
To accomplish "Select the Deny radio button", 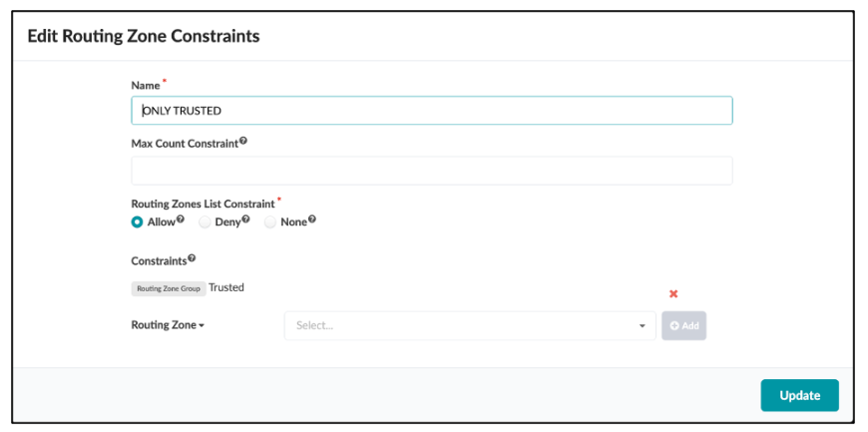I will 205,222.
